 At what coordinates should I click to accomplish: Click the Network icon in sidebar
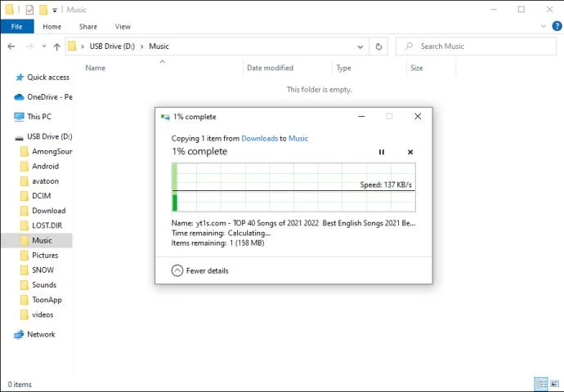pos(19,335)
